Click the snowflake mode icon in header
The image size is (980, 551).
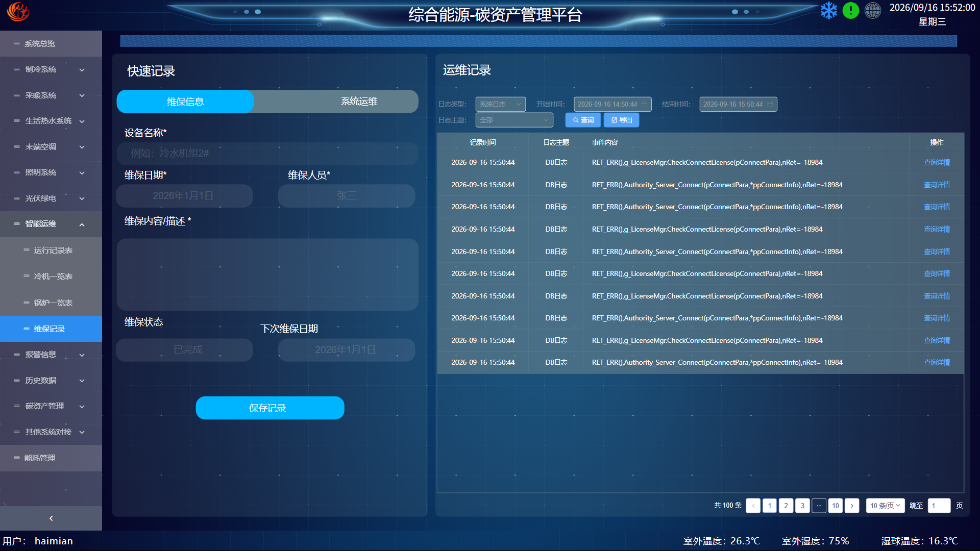[829, 11]
